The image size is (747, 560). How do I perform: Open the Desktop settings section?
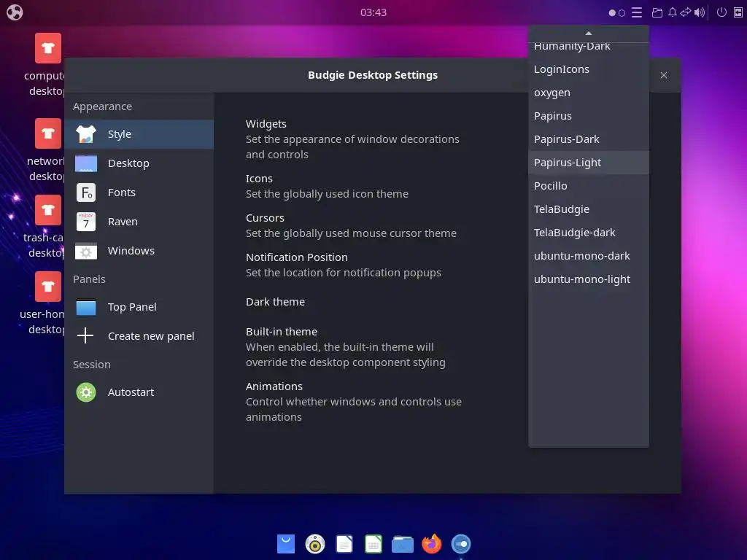pyautogui.click(x=139, y=163)
